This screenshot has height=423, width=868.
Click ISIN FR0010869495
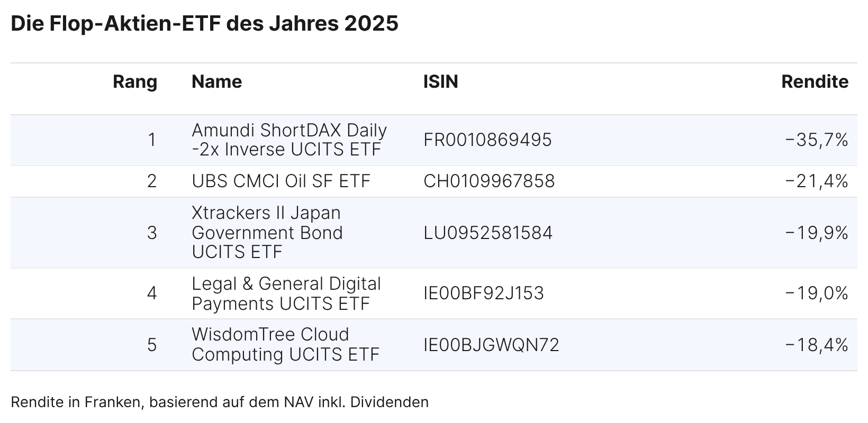487,140
